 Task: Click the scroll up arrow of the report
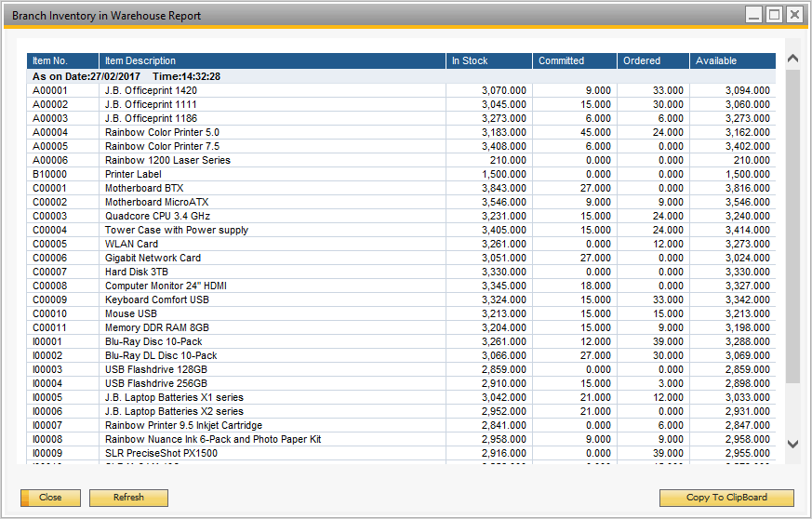click(792, 59)
